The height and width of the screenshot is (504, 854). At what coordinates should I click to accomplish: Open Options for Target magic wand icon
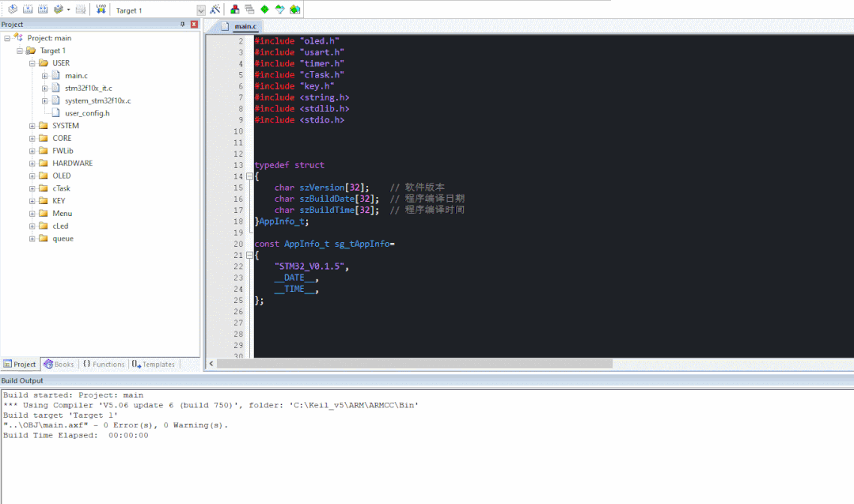coord(214,9)
